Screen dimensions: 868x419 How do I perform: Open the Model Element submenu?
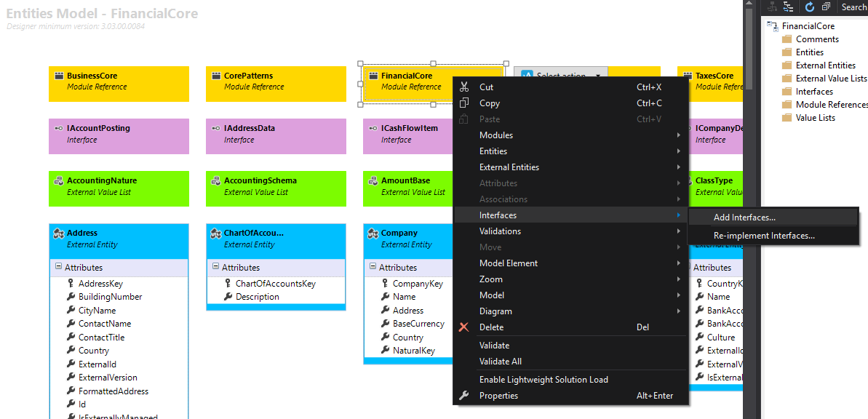click(x=570, y=263)
